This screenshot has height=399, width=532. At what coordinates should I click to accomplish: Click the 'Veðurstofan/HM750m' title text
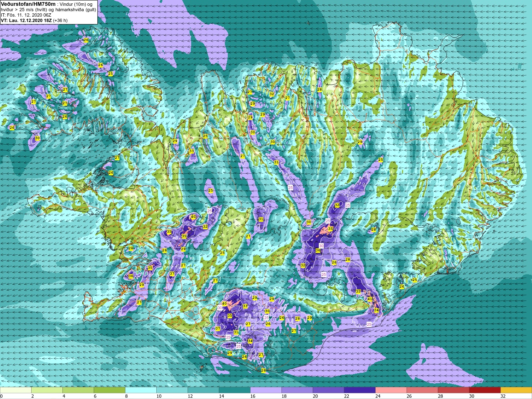tap(28, 4)
